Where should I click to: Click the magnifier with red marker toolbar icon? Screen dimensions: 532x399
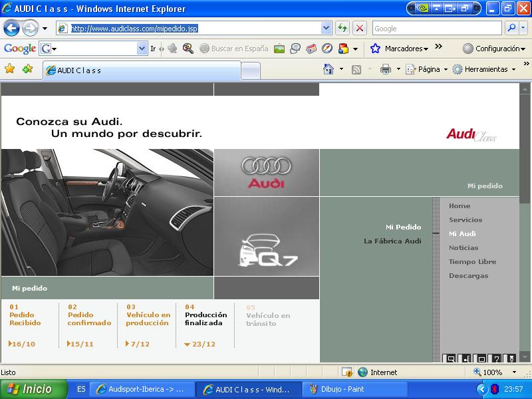(x=188, y=49)
